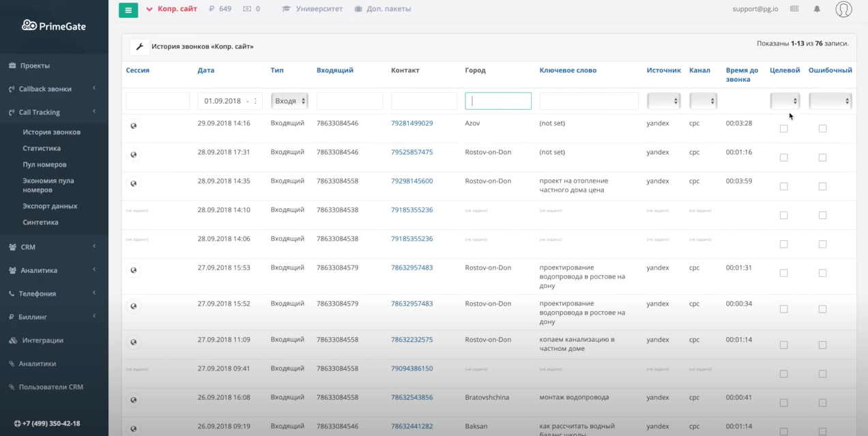Open the user profile avatar icon
Viewport: 868px width, 436px height.
click(x=843, y=9)
